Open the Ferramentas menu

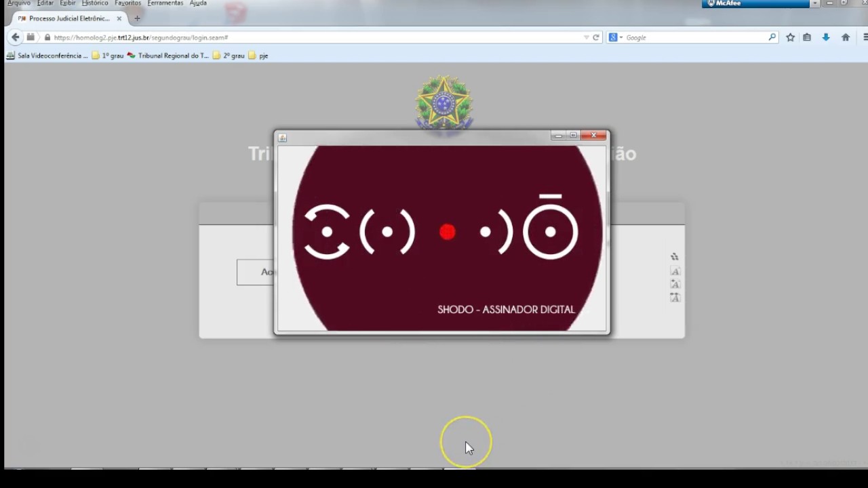[165, 3]
